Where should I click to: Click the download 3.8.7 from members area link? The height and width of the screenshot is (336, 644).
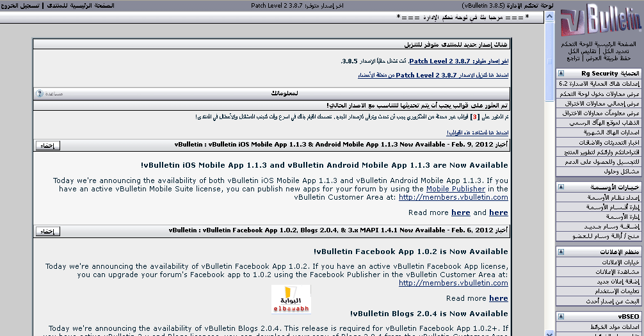coord(433,75)
